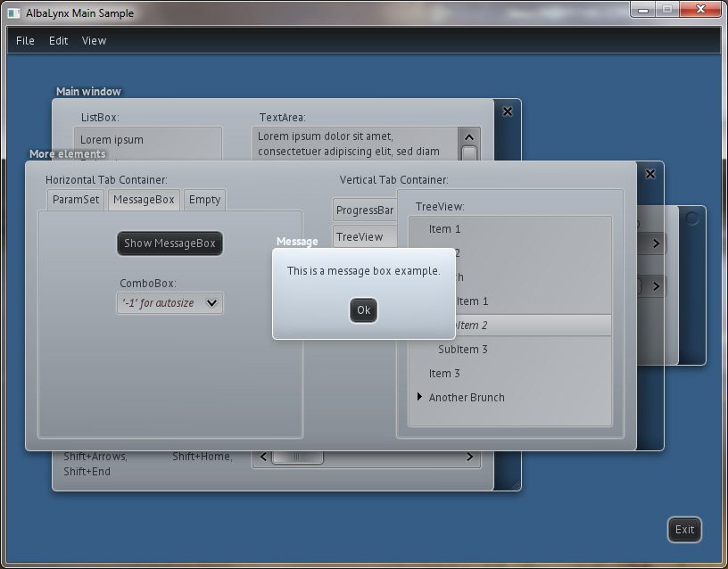
Task: Click the horizontal scrollbar thumb
Action: coord(297,458)
